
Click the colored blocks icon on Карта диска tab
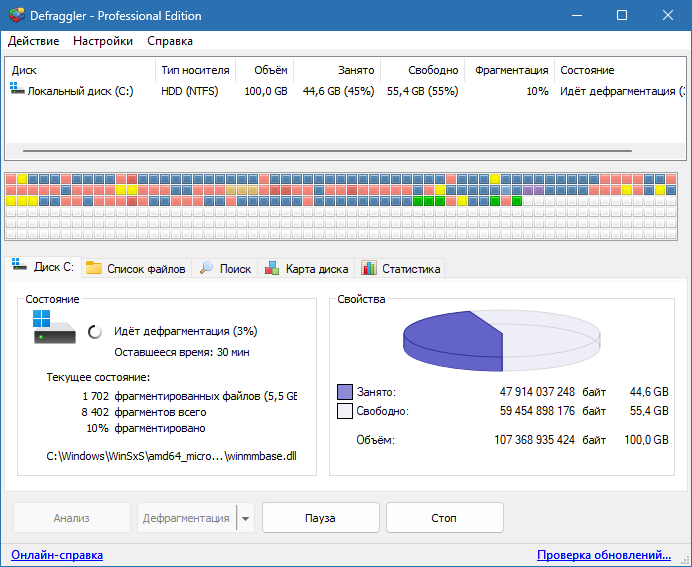(x=272, y=268)
